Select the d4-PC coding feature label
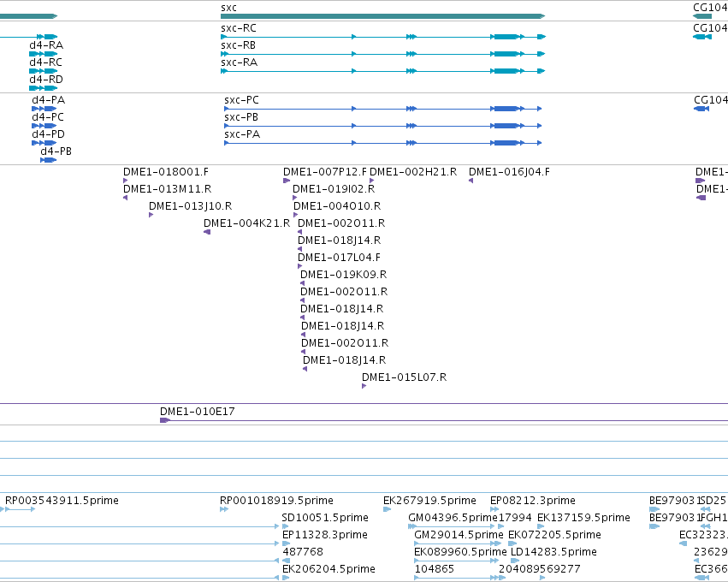Screen dimensions: 728x582 (48, 117)
